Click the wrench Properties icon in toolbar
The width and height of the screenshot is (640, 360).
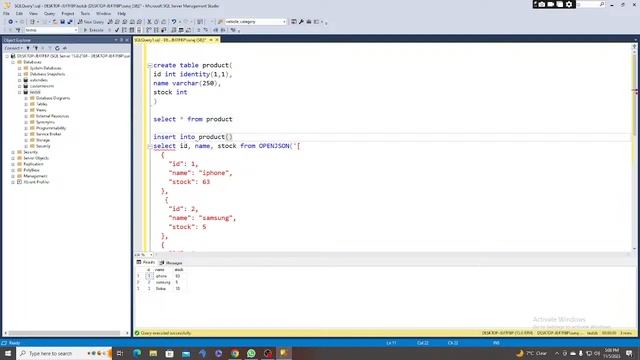[301, 22]
